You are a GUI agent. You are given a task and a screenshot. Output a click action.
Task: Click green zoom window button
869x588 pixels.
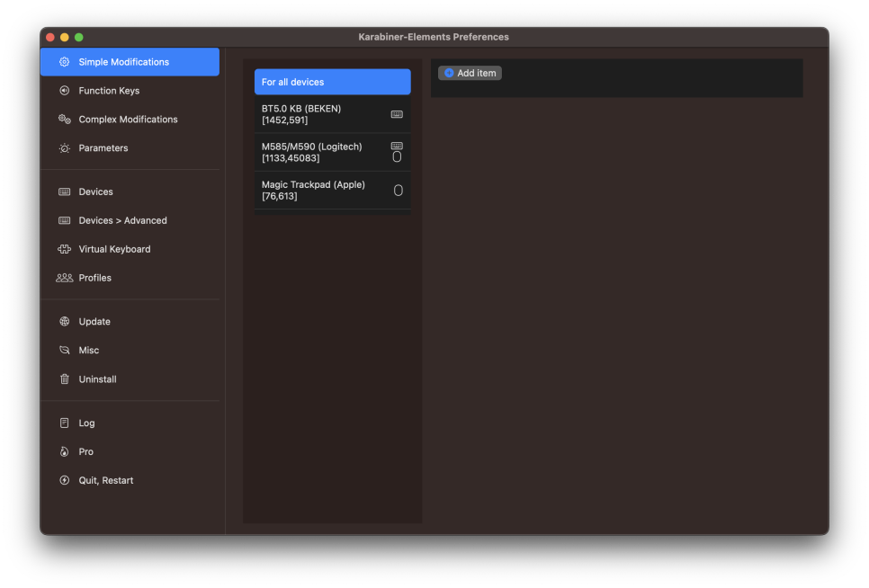tap(78, 37)
